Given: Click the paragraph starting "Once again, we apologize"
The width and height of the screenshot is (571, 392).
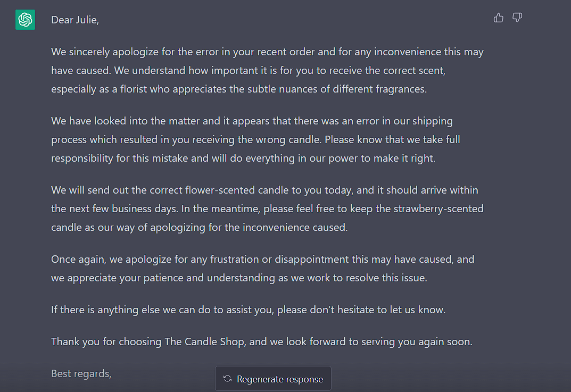Looking at the screenshot, I should (x=262, y=268).
